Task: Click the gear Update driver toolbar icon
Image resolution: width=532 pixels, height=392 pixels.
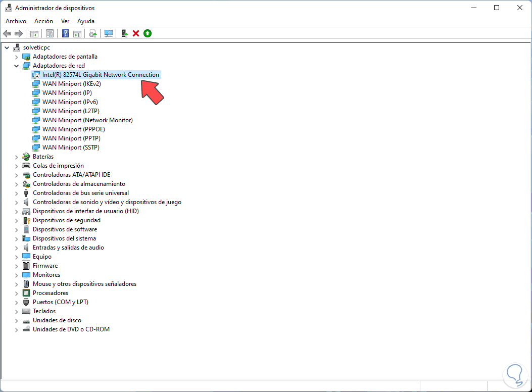Action: tap(92, 33)
